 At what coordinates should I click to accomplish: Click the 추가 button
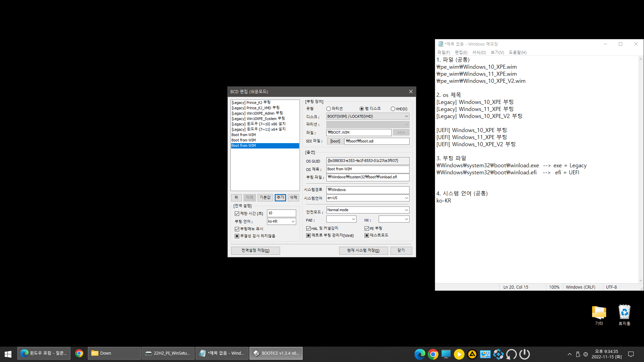pos(280,198)
